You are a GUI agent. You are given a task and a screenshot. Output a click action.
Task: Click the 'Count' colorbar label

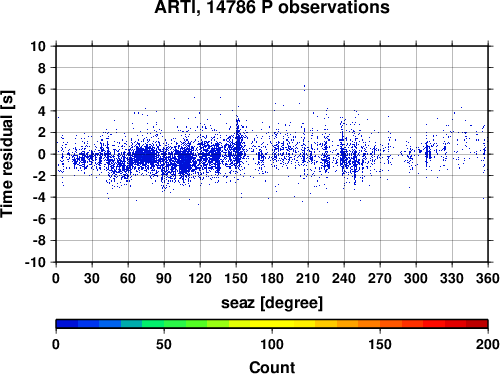(272, 367)
